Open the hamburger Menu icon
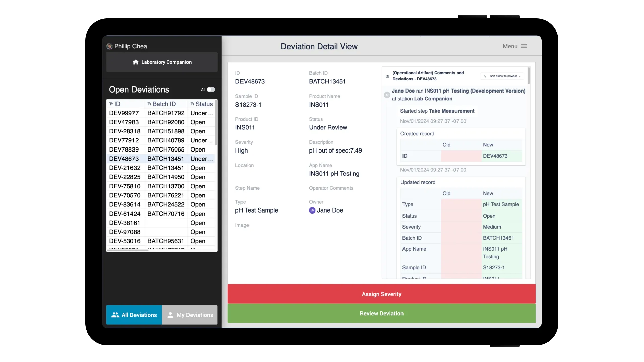 (x=524, y=46)
